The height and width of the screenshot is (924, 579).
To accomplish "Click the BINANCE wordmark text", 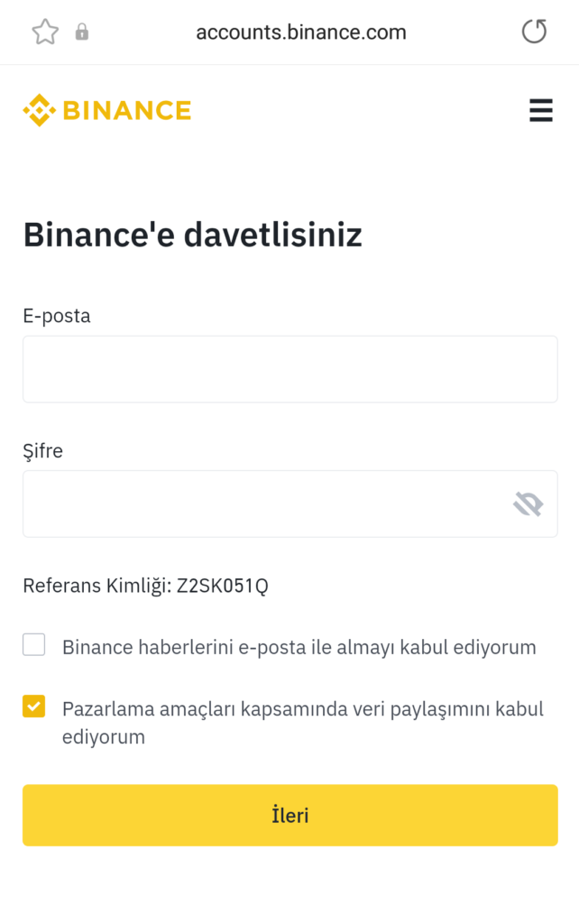I will 126,111.
